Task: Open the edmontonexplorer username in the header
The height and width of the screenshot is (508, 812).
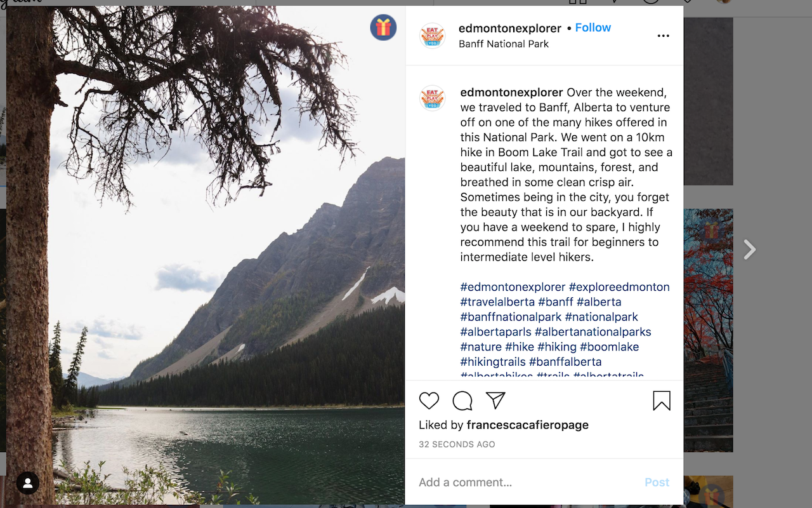Action: (x=509, y=29)
